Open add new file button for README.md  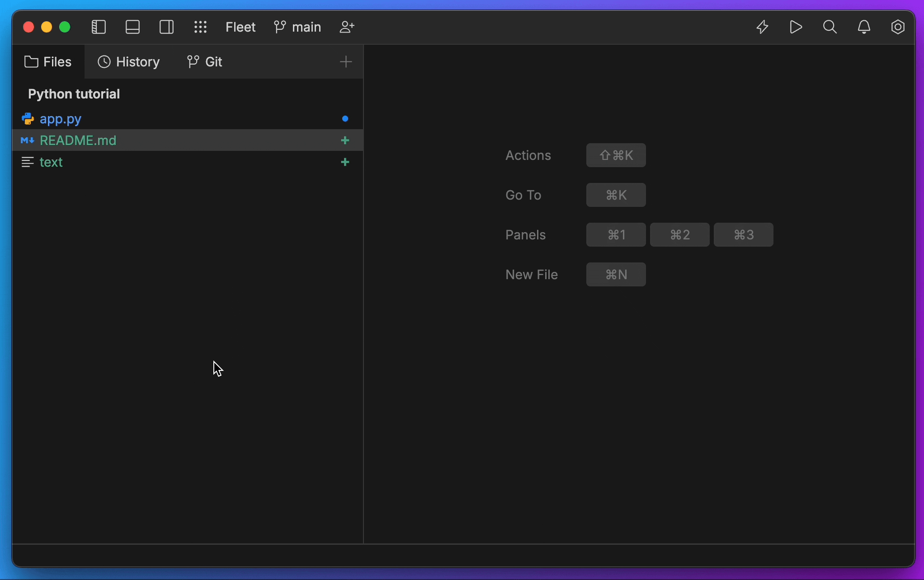pos(345,140)
